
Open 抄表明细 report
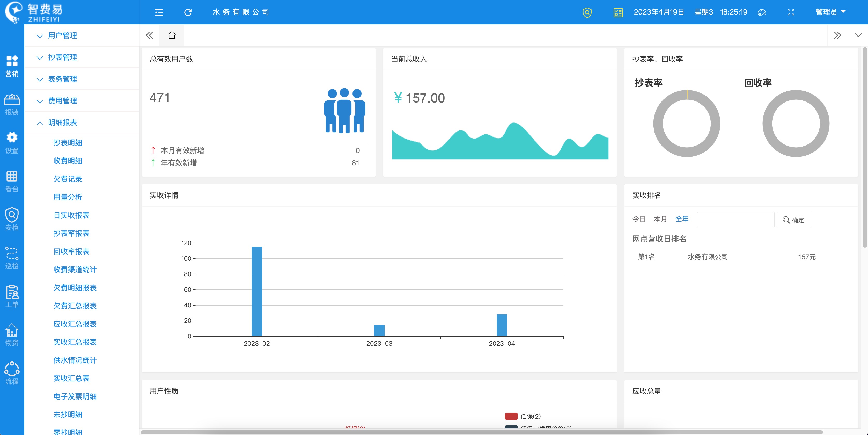click(x=68, y=143)
